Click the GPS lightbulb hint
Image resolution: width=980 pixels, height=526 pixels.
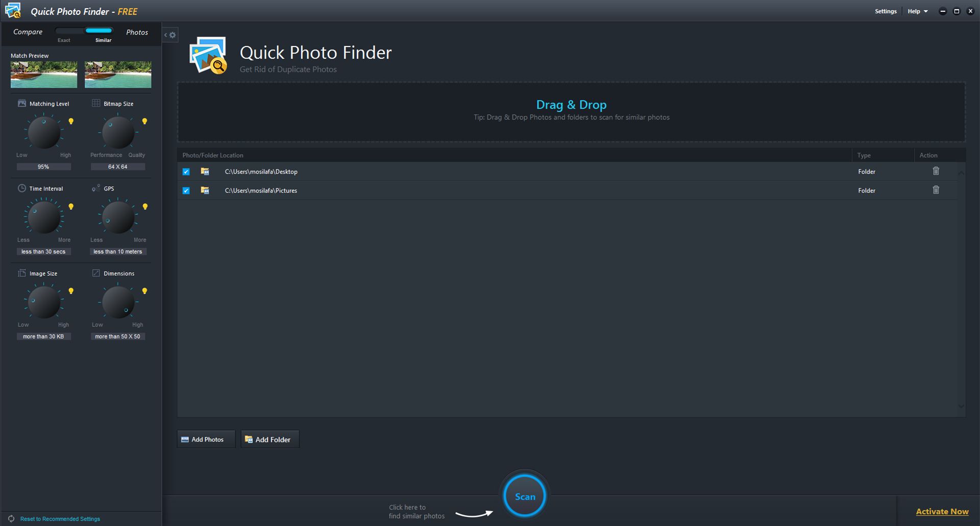[x=145, y=207]
